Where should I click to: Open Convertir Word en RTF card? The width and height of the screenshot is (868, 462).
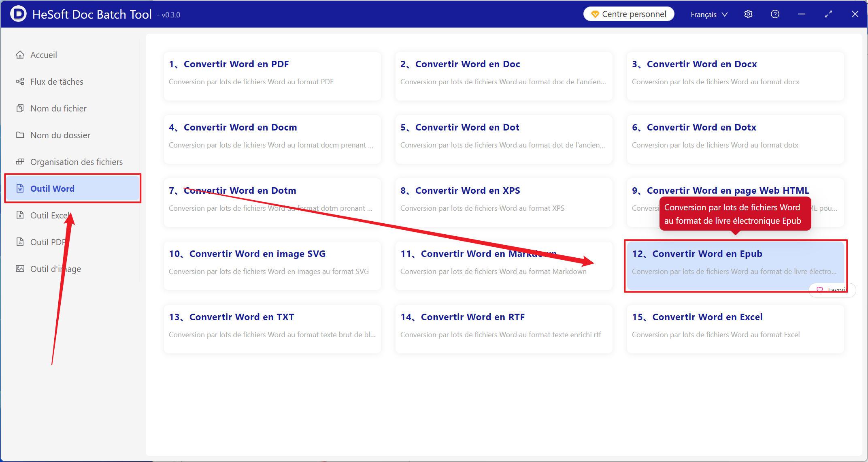tap(504, 329)
